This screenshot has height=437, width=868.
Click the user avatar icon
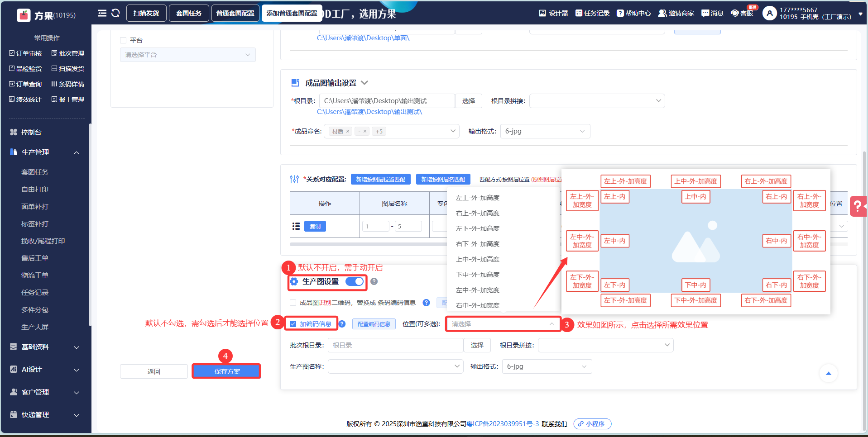tap(770, 13)
